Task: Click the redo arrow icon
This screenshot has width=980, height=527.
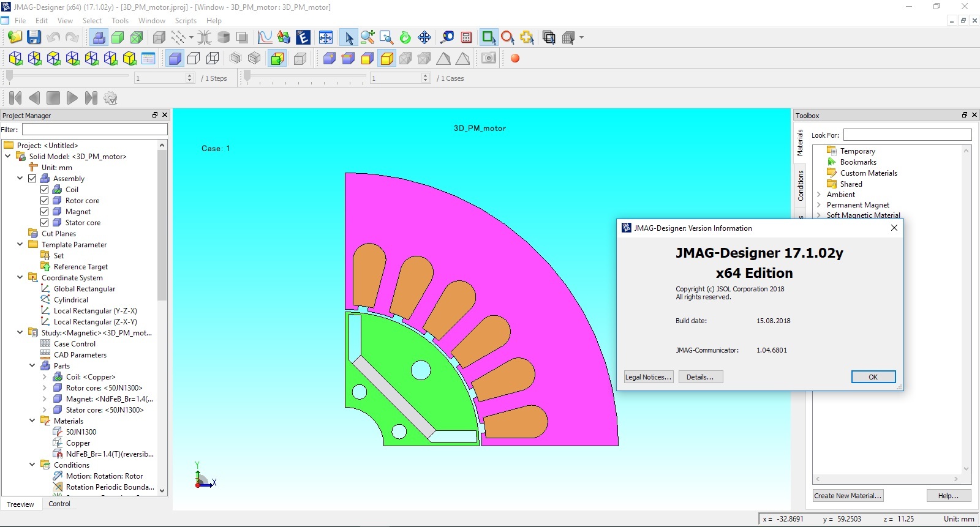Action: pyautogui.click(x=72, y=37)
